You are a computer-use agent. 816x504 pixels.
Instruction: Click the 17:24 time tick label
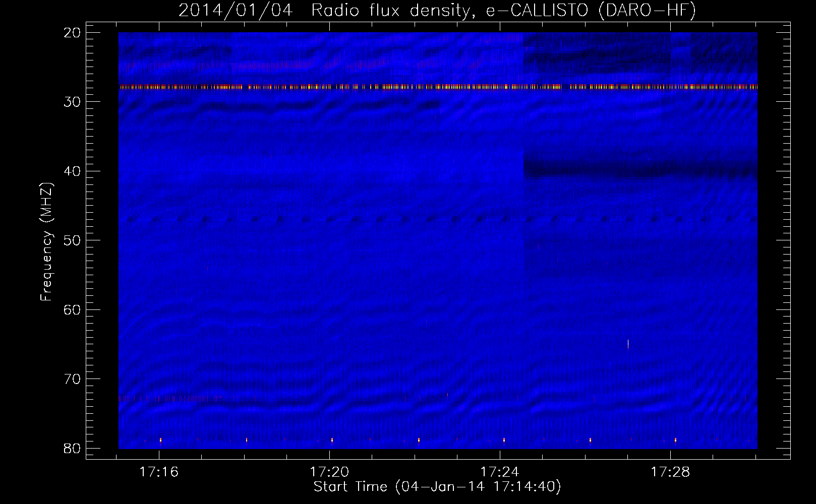click(x=500, y=472)
